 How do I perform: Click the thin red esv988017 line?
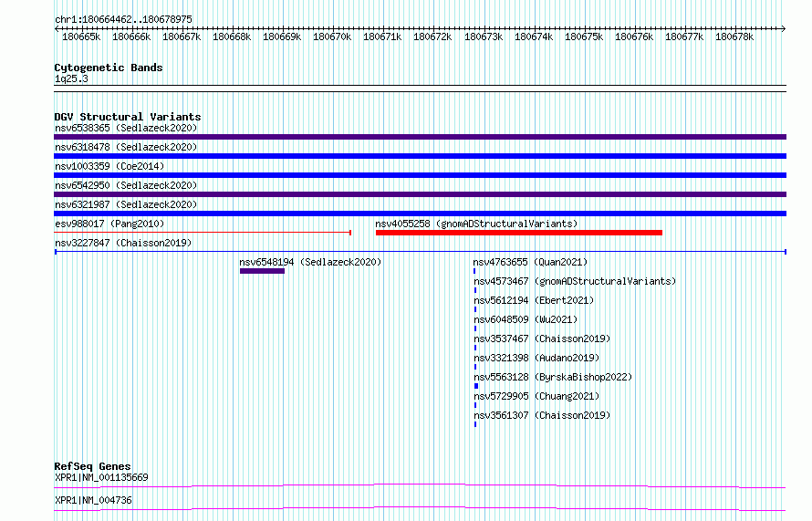click(x=203, y=233)
